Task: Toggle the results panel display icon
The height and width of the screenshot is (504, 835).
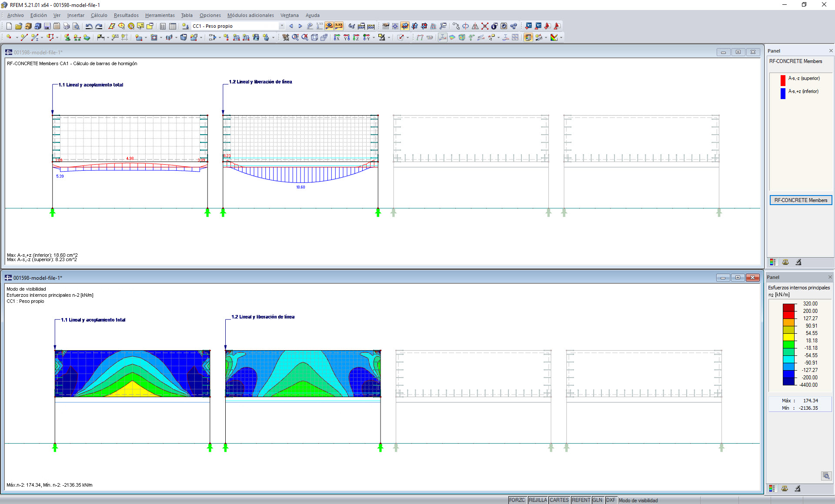Action: click(x=528, y=37)
